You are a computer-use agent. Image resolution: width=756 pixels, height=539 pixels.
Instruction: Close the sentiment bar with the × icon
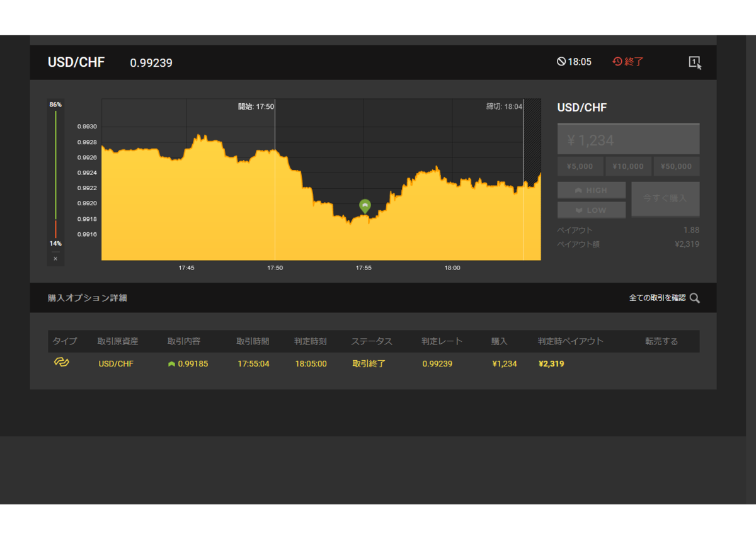point(55,259)
